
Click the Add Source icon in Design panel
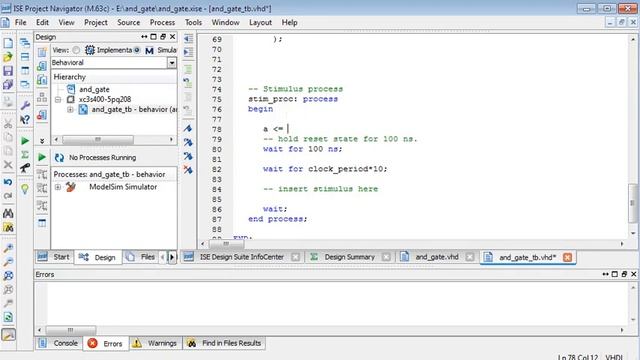click(x=42, y=66)
